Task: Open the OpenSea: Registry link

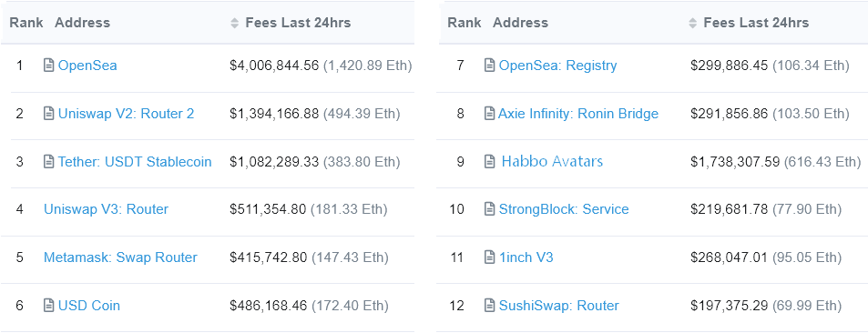Action: coord(557,66)
